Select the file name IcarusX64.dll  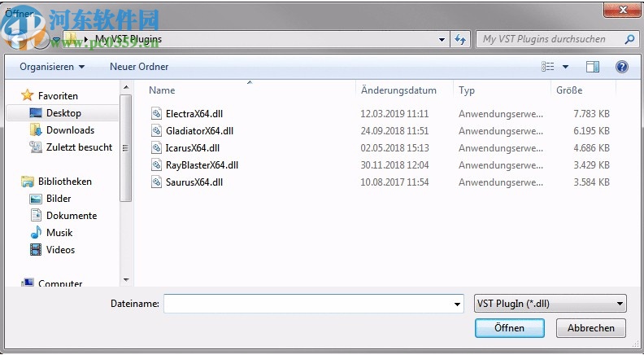(193, 147)
